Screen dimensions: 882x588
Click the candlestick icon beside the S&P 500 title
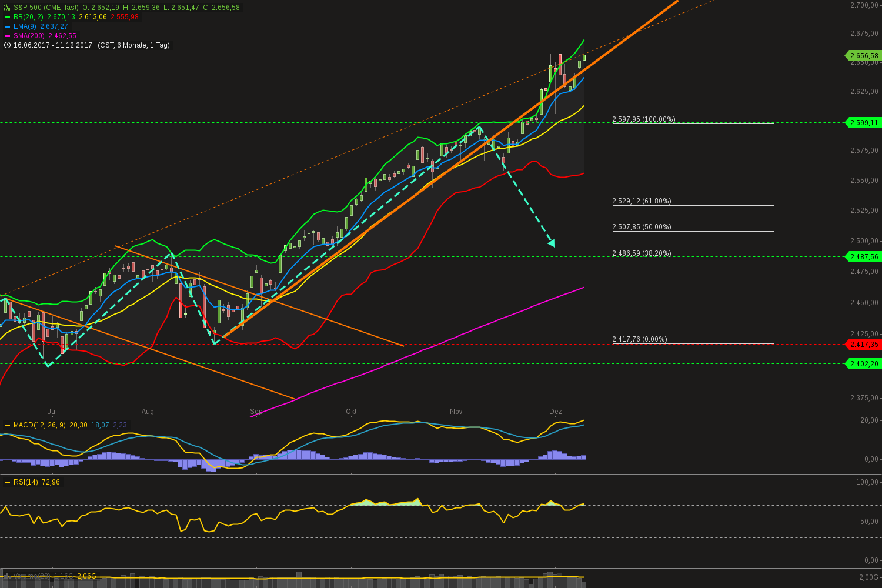coord(6,8)
